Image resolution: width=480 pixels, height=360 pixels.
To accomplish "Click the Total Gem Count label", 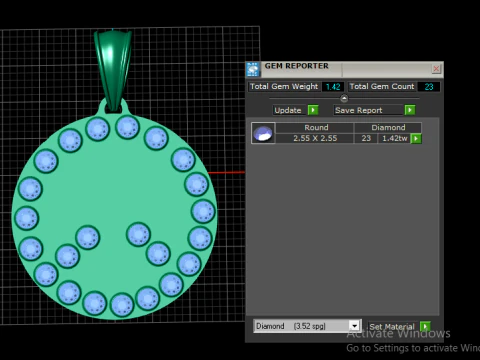I will click(x=382, y=86).
